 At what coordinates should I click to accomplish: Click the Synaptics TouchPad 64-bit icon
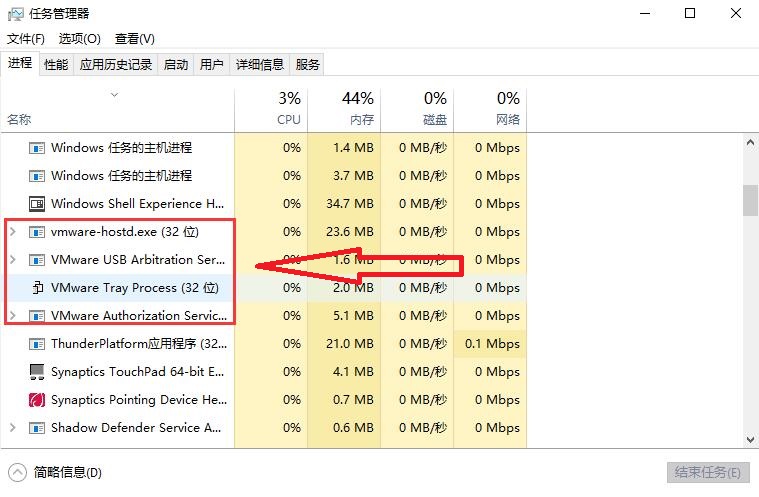(37, 372)
